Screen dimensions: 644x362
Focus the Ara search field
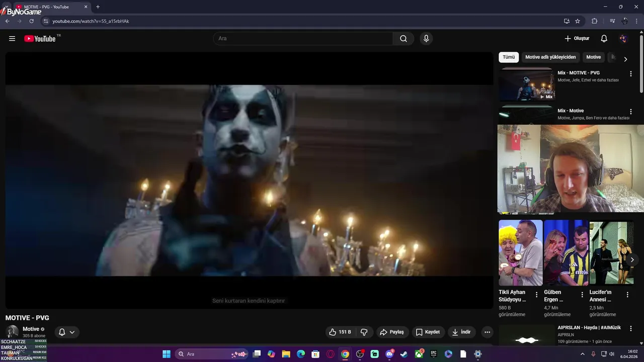click(x=303, y=39)
